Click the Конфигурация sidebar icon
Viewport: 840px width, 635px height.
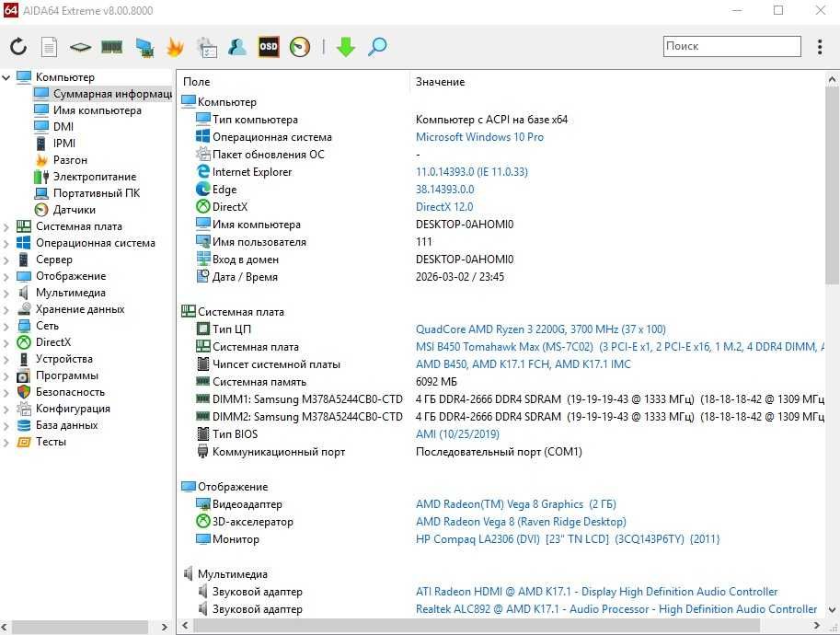[24, 409]
